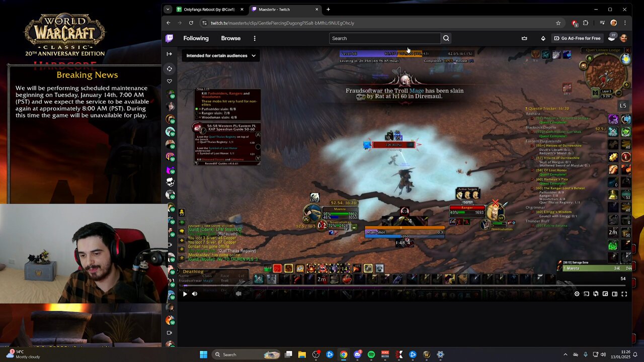The image size is (644, 362).
Task: Open a new Chrome tab
Action: 328,10
